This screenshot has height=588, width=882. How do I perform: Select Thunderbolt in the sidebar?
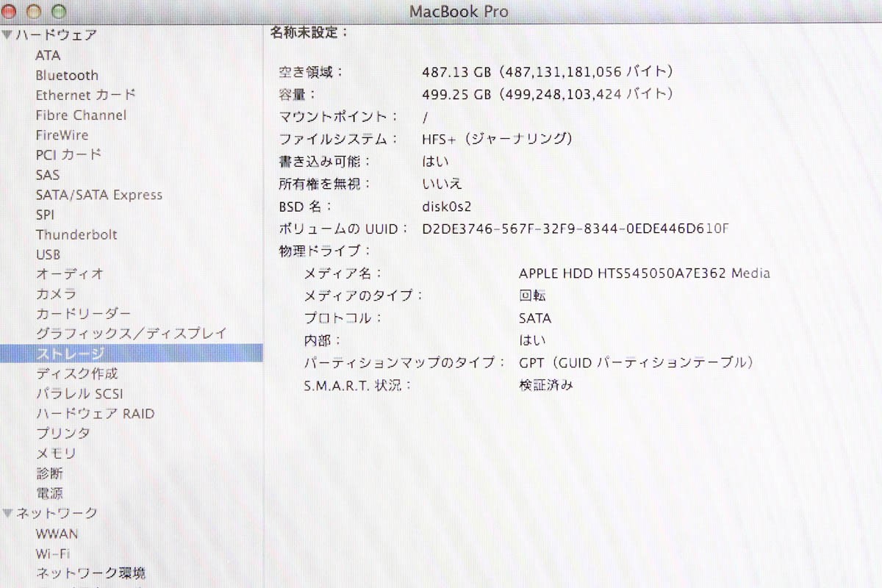pos(76,234)
